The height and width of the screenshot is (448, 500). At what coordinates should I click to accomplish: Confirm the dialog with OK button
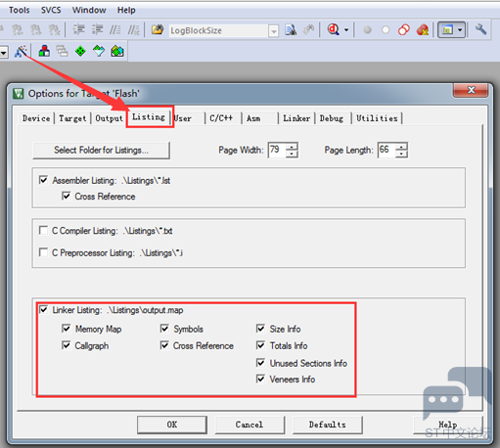[x=172, y=425]
